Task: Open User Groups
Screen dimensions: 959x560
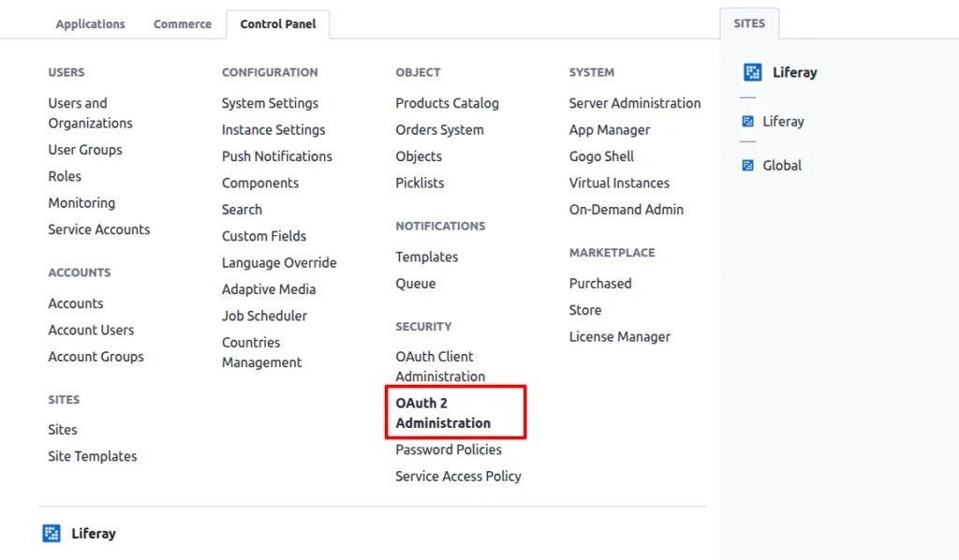Action: [x=85, y=150]
